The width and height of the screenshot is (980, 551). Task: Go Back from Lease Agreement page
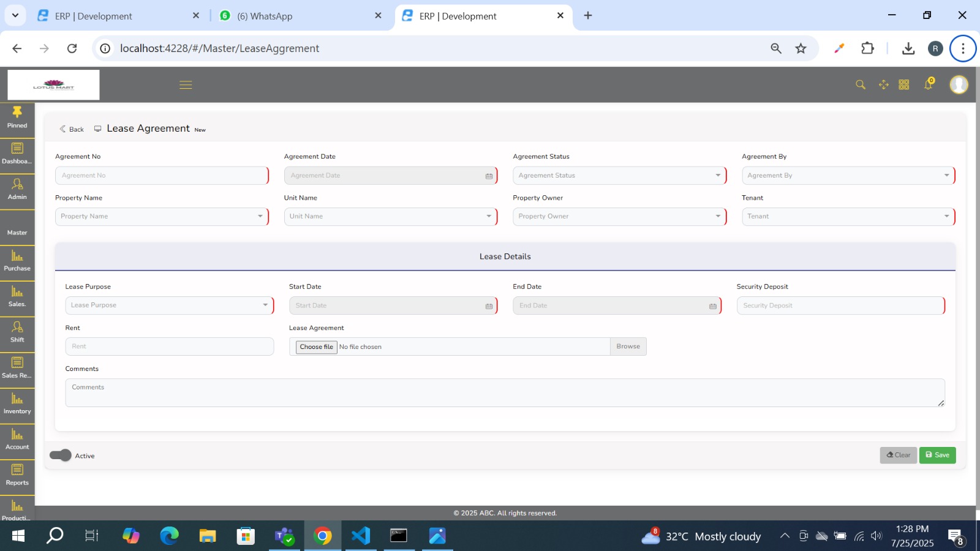click(x=72, y=129)
